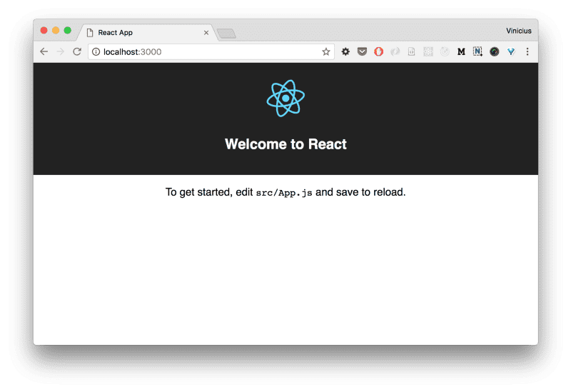This screenshot has height=392, width=571.
Task: Open the Vinicius profile switcher
Action: click(x=518, y=31)
